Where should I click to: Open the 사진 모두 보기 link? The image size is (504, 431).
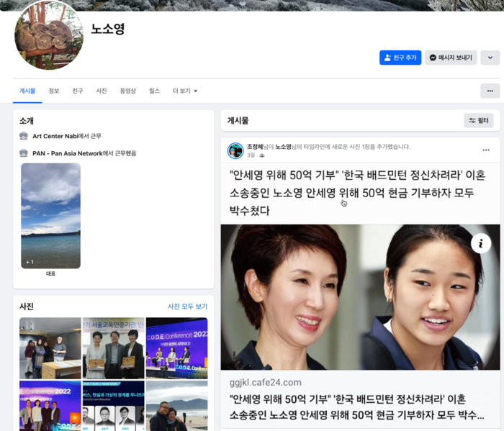[x=187, y=307]
